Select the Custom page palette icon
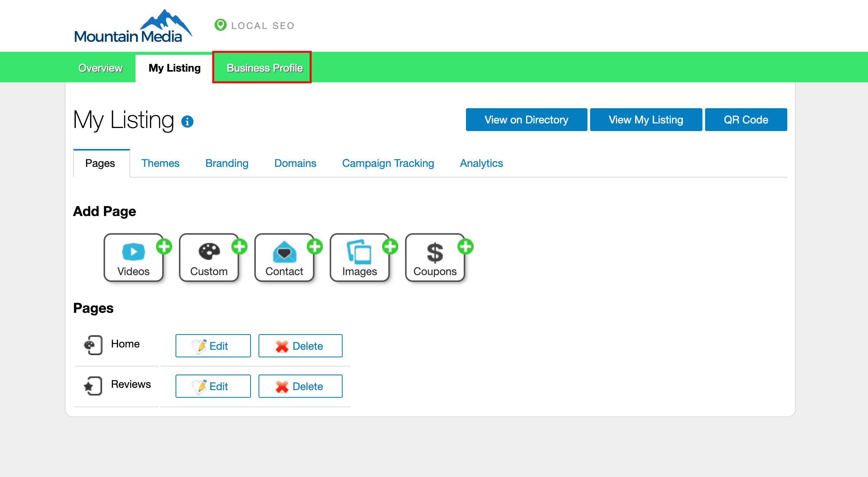The height and width of the screenshot is (477, 868). [x=208, y=251]
